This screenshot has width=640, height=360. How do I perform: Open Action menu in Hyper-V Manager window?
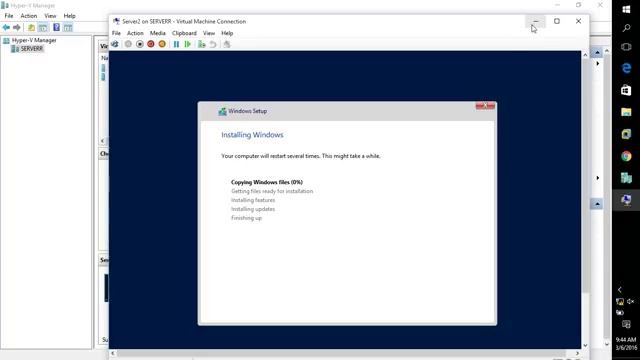pyautogui.click(x=29, y=16)
